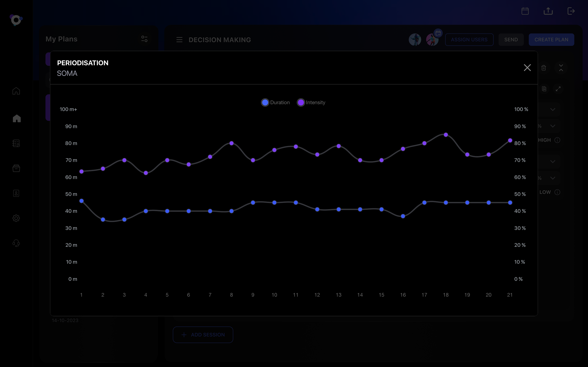Click the Create Plan button
This screenshot has width=588, height=367.
tap(551, 40)
